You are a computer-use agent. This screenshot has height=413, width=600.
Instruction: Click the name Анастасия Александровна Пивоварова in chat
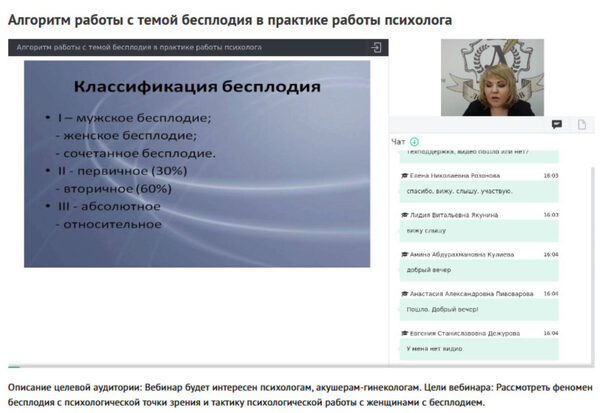(471, 294)
